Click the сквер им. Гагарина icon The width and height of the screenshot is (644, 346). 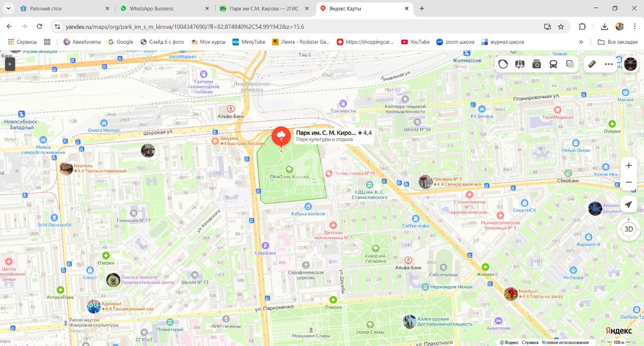pos(375,248)
